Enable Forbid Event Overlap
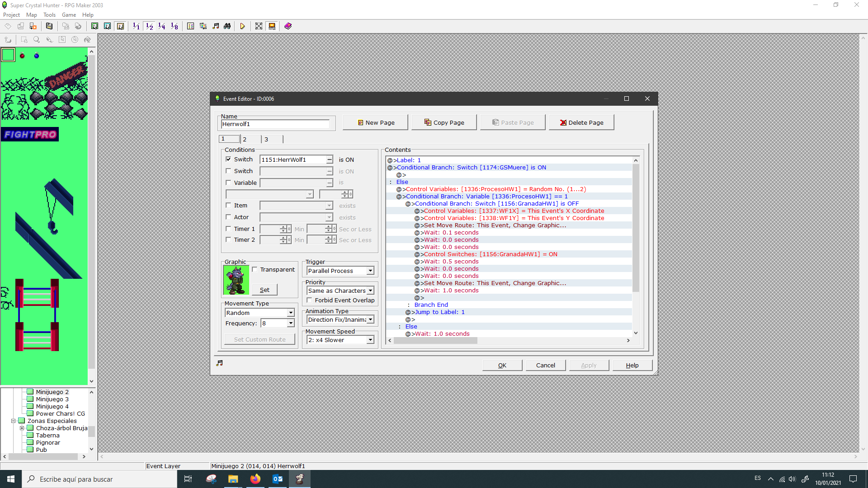Screen dimensions: 868x488 pos(309,300)
